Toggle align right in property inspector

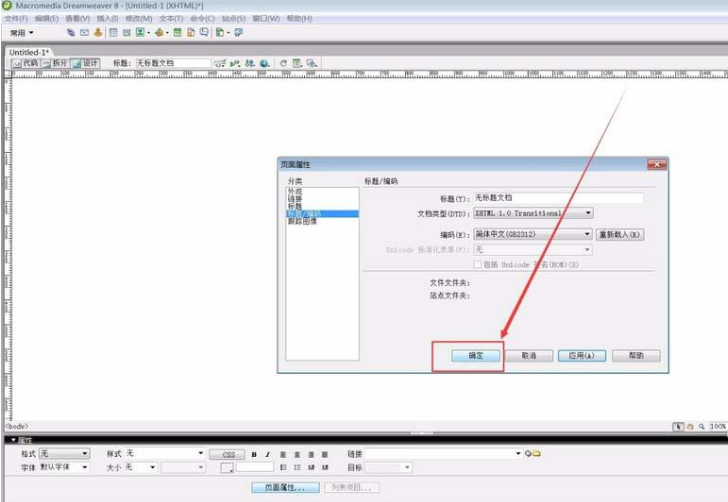(311, 454)
